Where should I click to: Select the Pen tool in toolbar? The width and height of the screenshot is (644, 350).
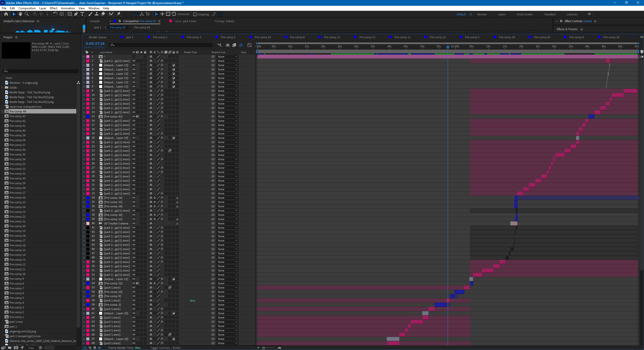(x=76, y=14)
